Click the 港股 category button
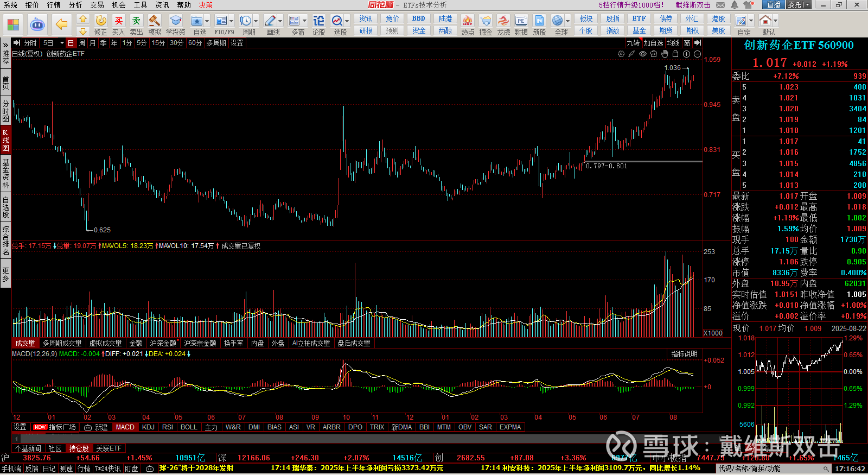Screen dimensions: 868x475 click(x=718, y=18)
